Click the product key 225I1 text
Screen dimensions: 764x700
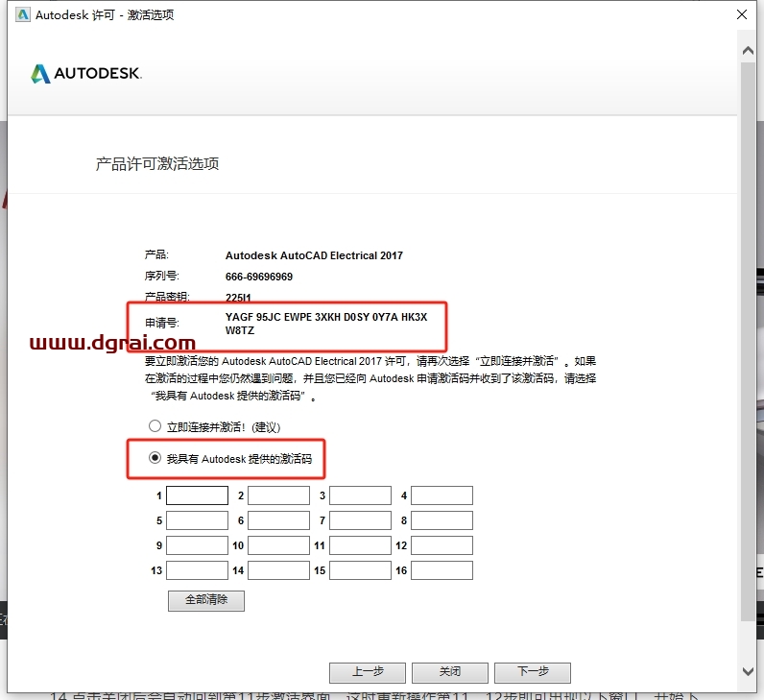pos(238,298)
